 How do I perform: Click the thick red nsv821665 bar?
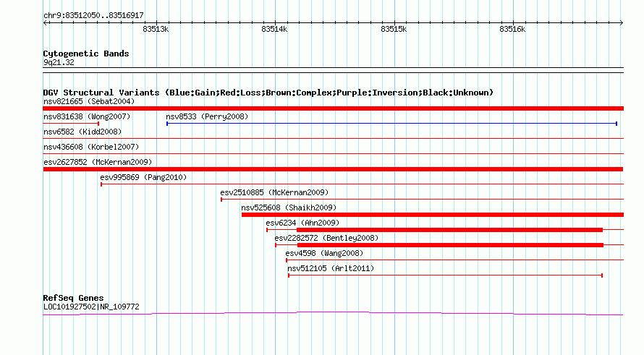(333, 108)
